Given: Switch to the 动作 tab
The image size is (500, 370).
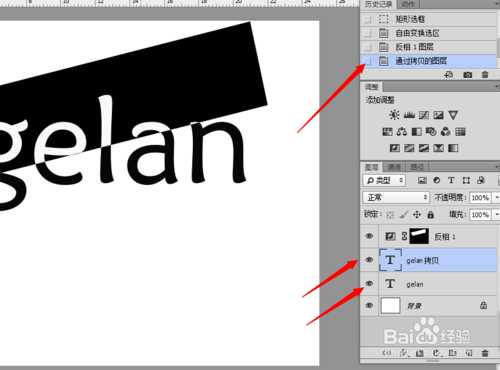Looking at the screenshot, I should [408, 4].
